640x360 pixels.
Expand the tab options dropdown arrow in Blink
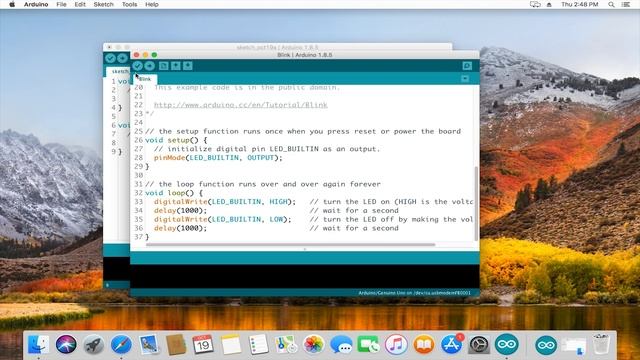465,79
